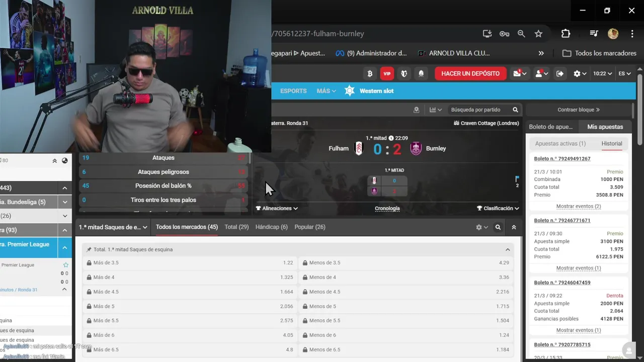Select Más de 4.5 odds 1.664
The height and width of the screenshot is (362, 644).
point(190,292)
